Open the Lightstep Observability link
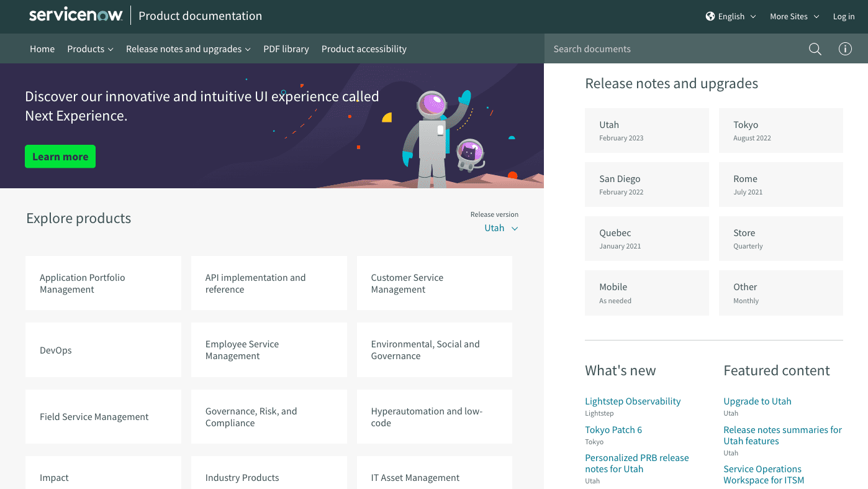This screenshot has height=489, width=868. 633,401
